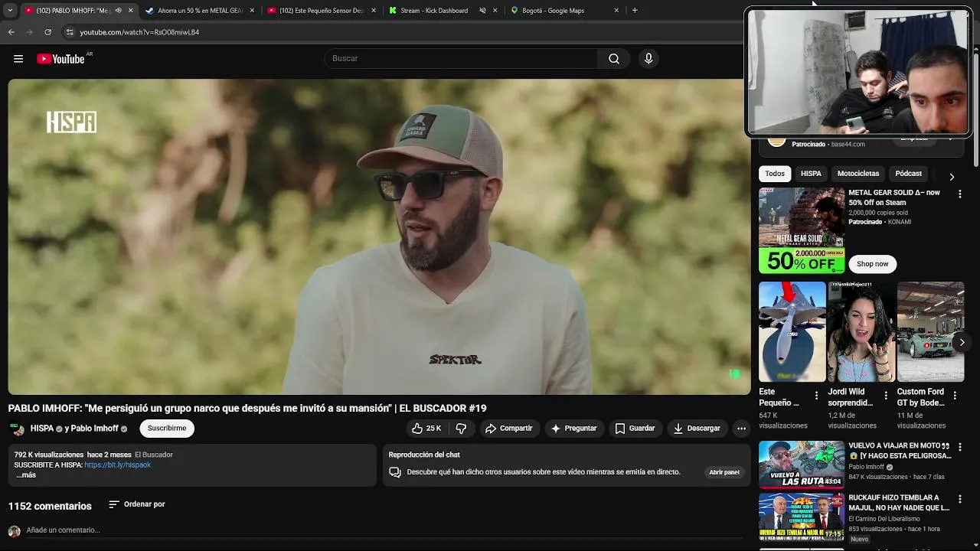View site information icon in address bar

(x=70, y=32)
